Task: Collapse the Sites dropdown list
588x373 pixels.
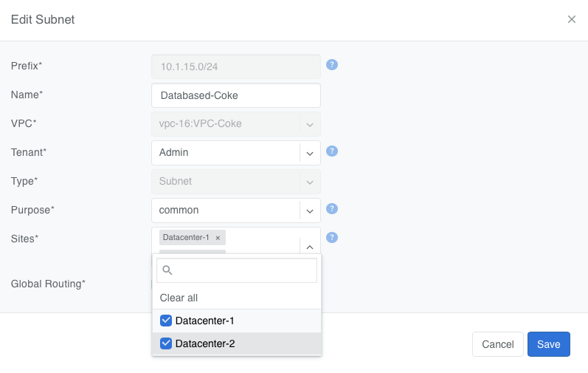Action: point(310,247)
